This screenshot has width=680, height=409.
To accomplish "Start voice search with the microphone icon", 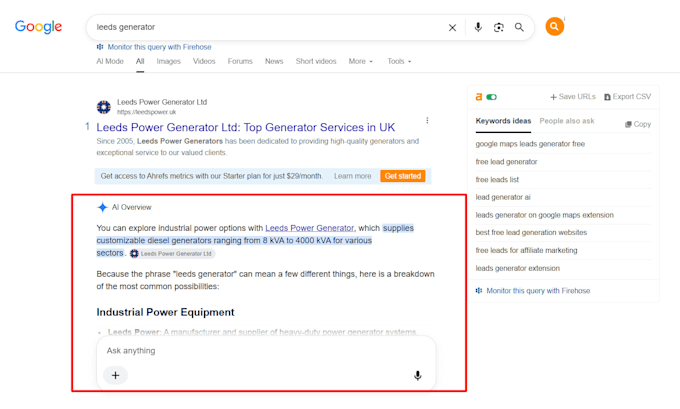I will click(478, 27).
